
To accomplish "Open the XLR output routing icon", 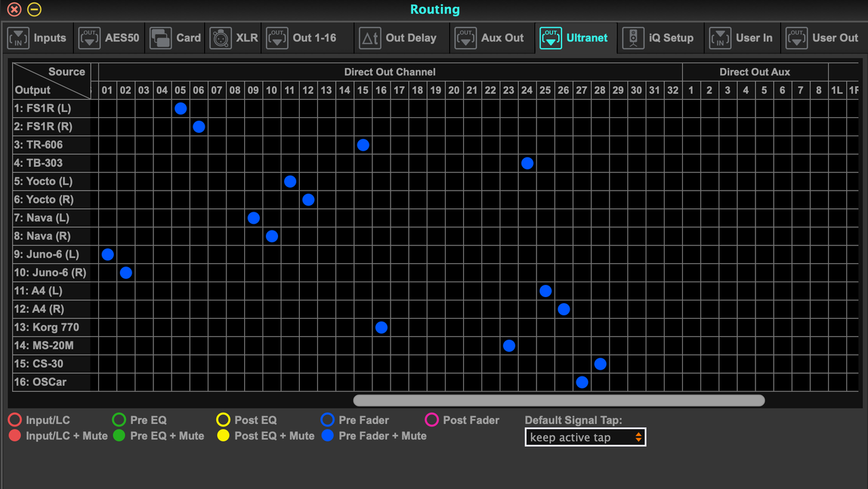I will click(220, 37).
